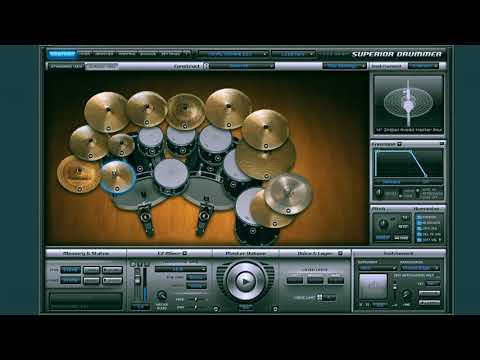
Task: Click the middle button in Memory bottom row
Action: 91,281
